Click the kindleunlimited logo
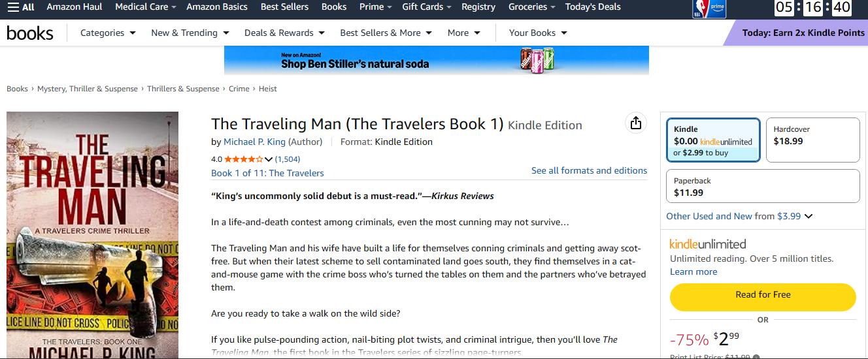Viewport: 868px width, 359px height. 708,244
